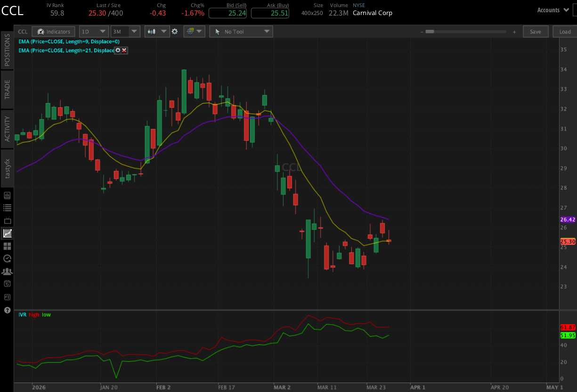Click the Volume 22.3M value
The width and height of the screenshot is (577, 392).
click(x=339, y=13)
